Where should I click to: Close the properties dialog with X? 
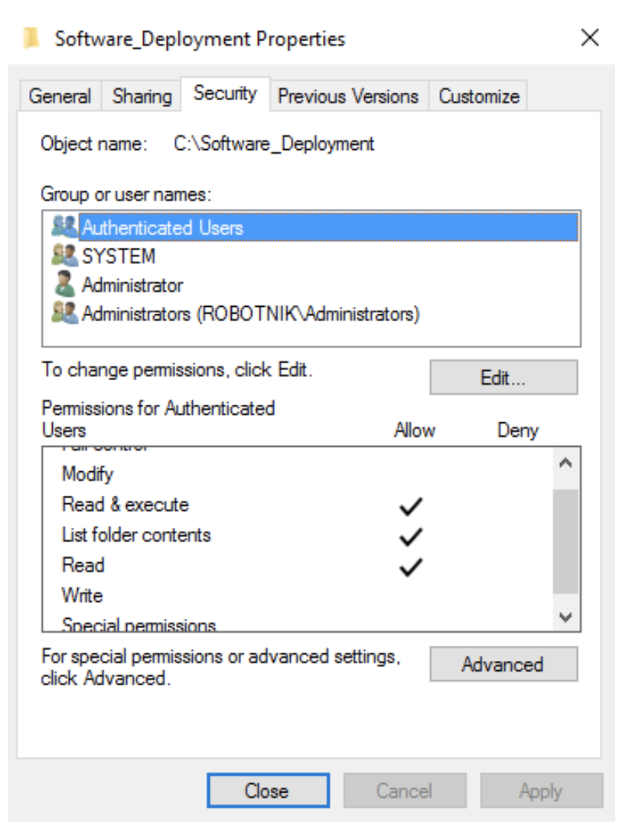pos(590,37)
